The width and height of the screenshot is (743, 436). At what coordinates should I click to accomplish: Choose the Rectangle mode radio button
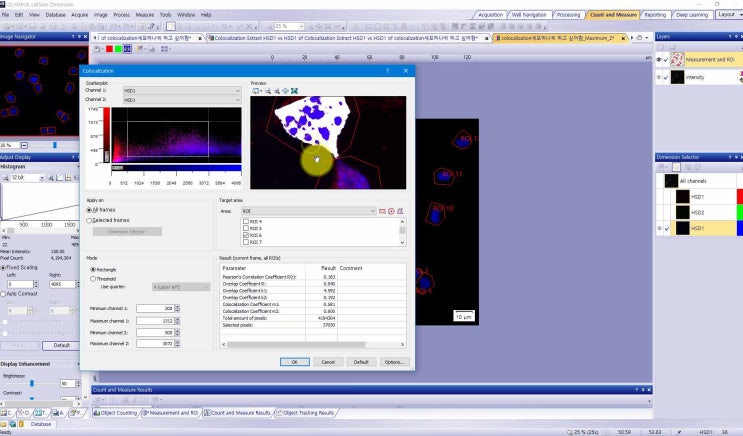point(93,269)
